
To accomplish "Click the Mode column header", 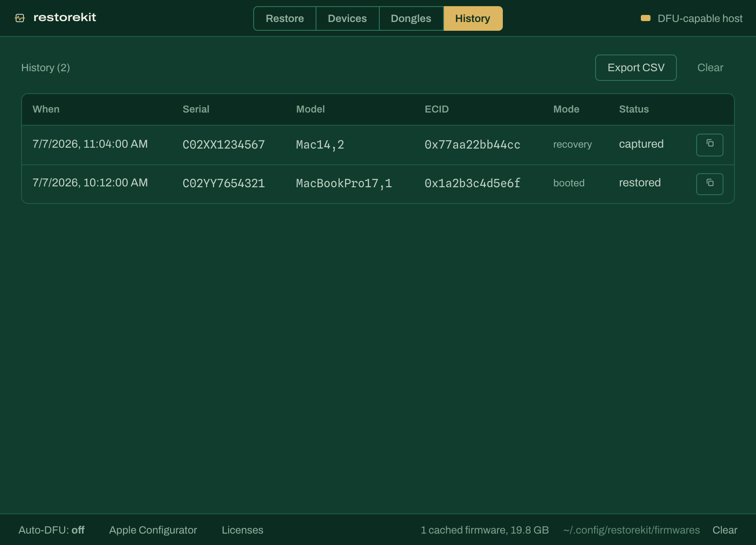I will [566, 109].
